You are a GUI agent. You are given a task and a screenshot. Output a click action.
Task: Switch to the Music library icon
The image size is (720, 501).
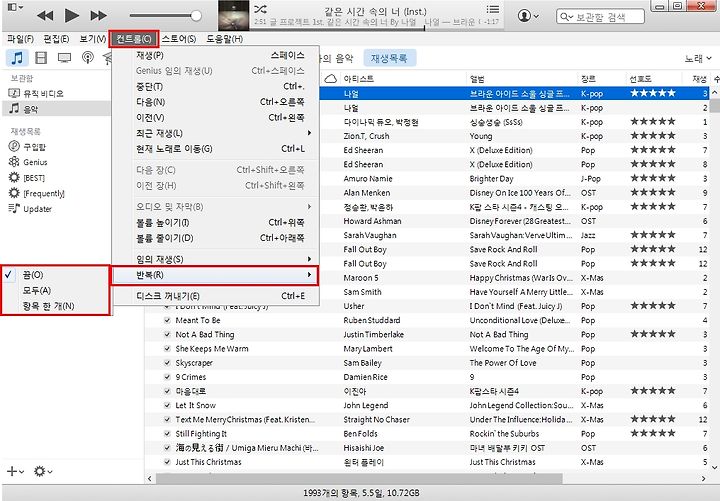(17, 58)
